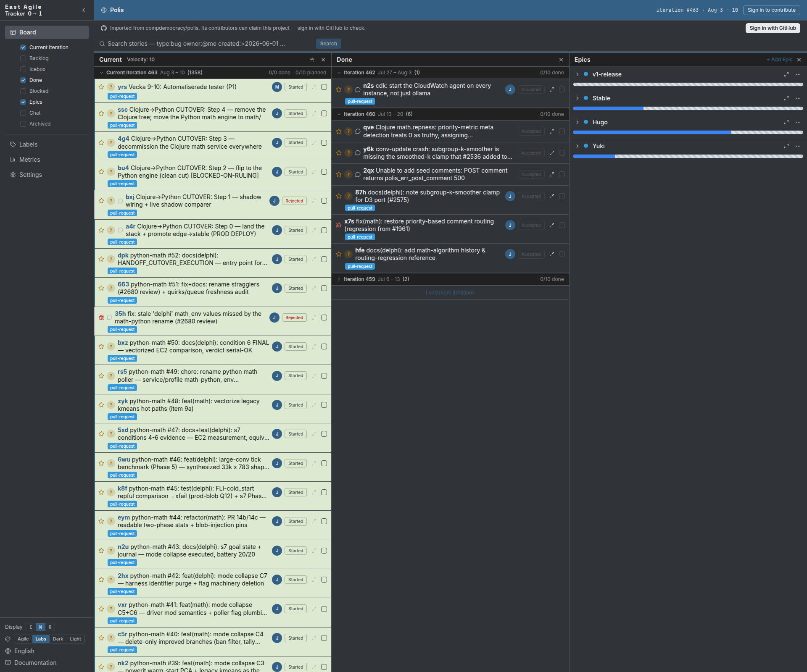The width and height of the screenshot is (807, 672).
Task: Click Sign in to contribute
Action: point(771,10)
